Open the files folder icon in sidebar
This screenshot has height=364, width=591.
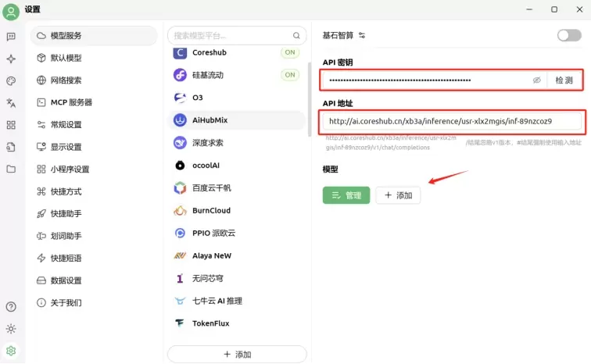point(11,169)
